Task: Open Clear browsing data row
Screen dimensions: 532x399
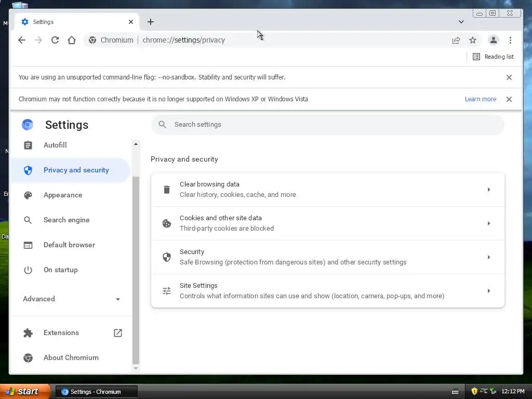Action: pos(328,190)
